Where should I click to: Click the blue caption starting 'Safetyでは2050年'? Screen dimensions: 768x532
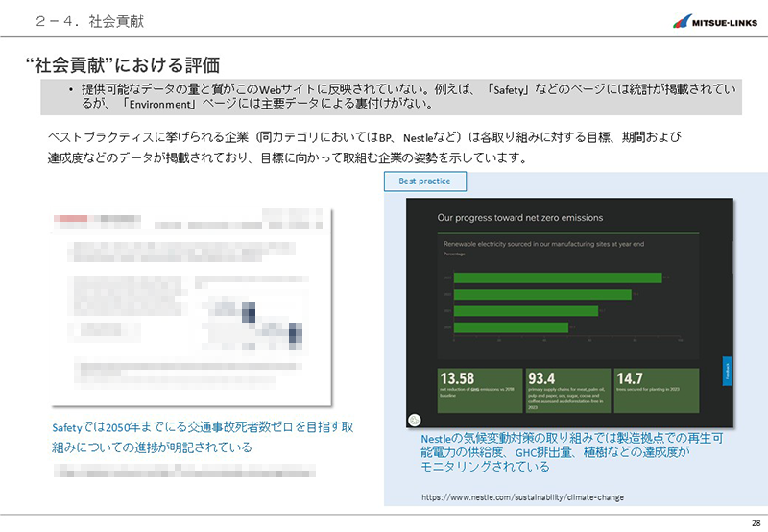click(x=203, y=437)
